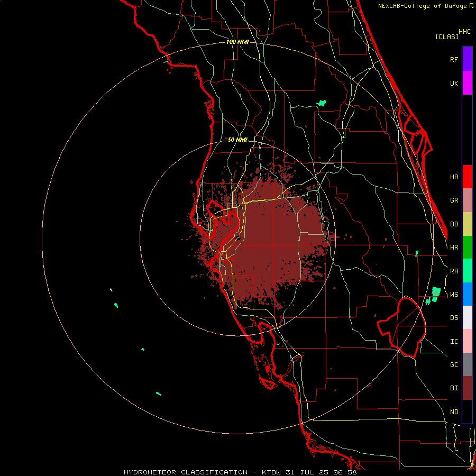Click the 'DS' legend label text
The image size is (476, 476).
[x=454, y=318]
